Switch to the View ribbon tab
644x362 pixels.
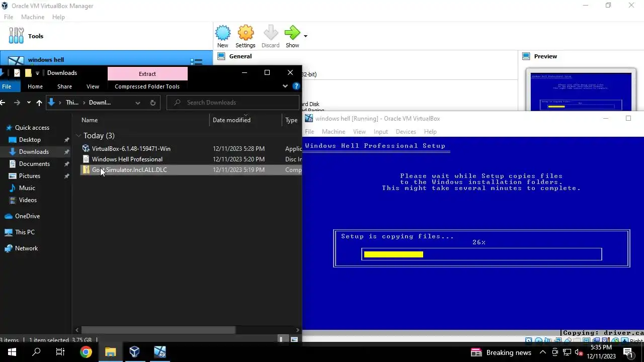tap(93, 86)
